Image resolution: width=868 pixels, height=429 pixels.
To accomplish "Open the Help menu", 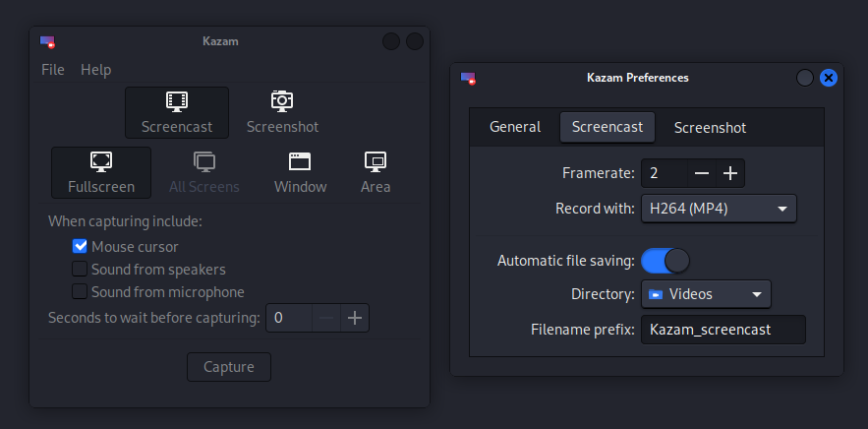I will (x=95, y=70).
